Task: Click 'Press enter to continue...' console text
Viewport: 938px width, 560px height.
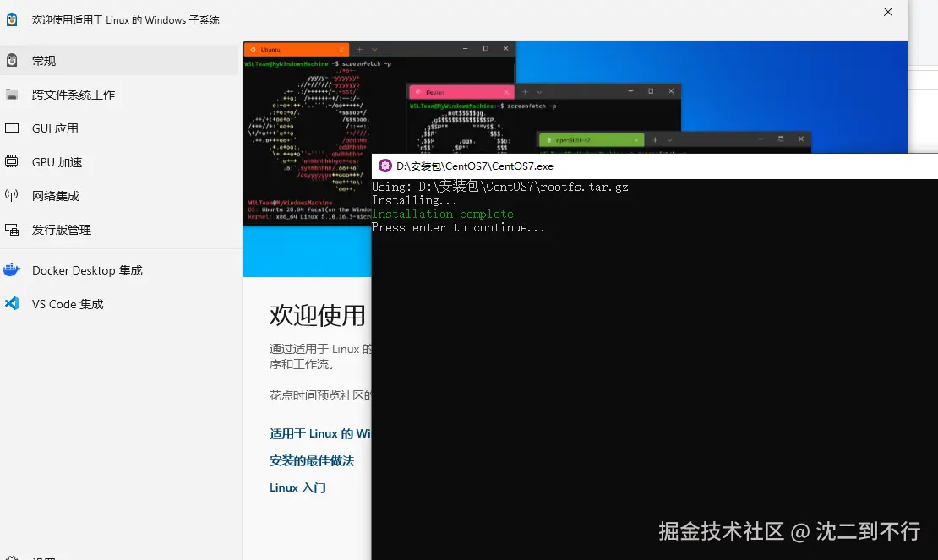Action: click(458, 228)
